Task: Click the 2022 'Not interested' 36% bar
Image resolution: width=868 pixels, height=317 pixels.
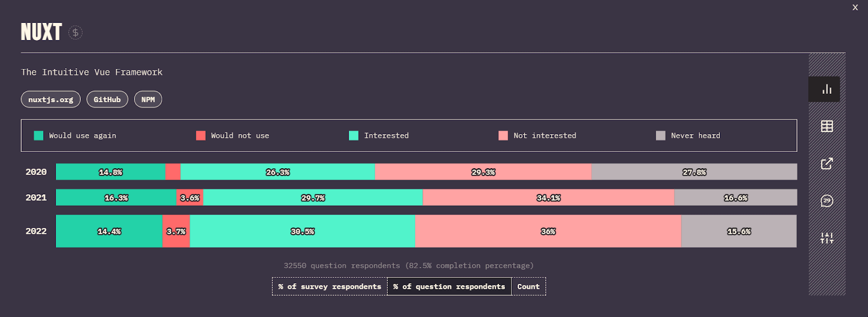Action: (548, 231)
